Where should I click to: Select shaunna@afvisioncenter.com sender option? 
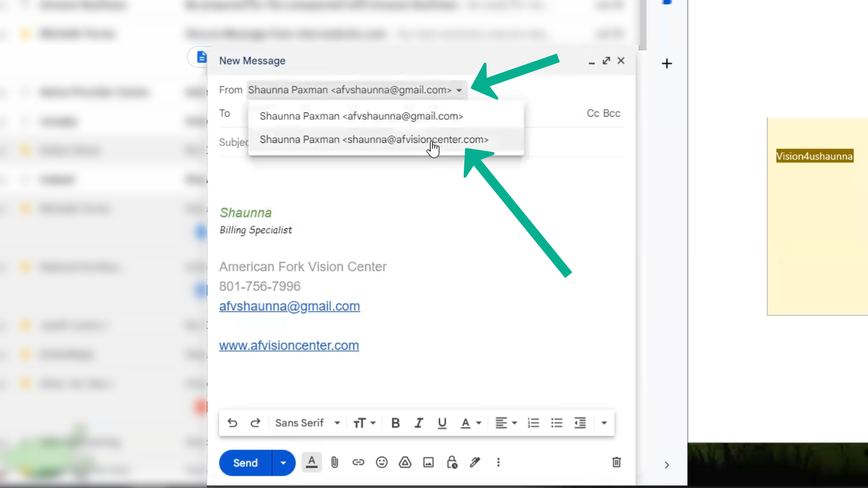[x=374, y=140]
